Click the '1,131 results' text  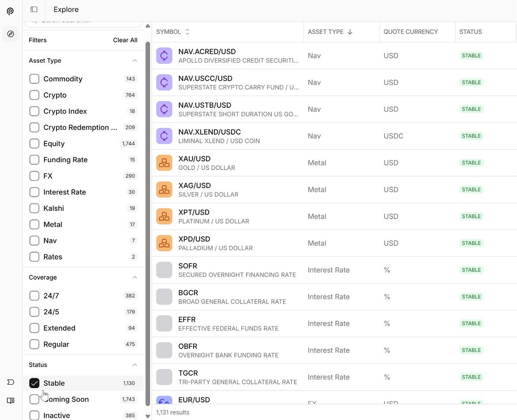pos(173,412)
